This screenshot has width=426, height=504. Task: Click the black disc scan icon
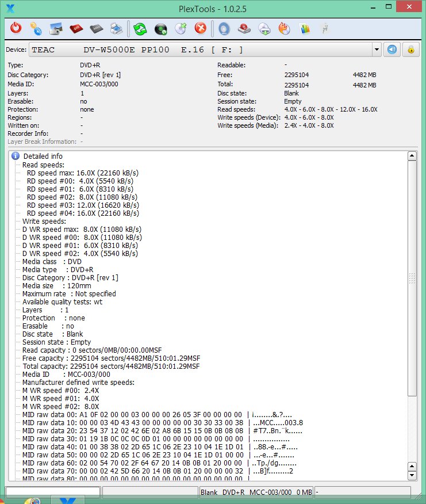click(160, 29)
